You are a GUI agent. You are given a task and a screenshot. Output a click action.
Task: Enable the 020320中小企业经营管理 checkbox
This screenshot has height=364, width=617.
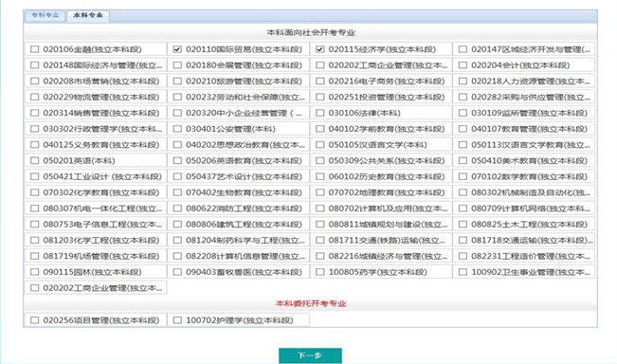click(177, 113)
